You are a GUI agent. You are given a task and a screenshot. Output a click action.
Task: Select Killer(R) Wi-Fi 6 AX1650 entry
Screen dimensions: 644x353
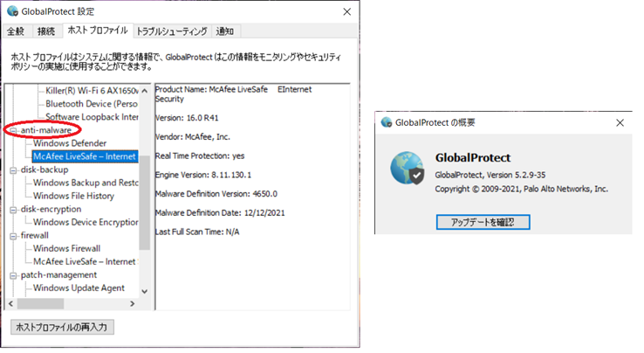(92, 91)
